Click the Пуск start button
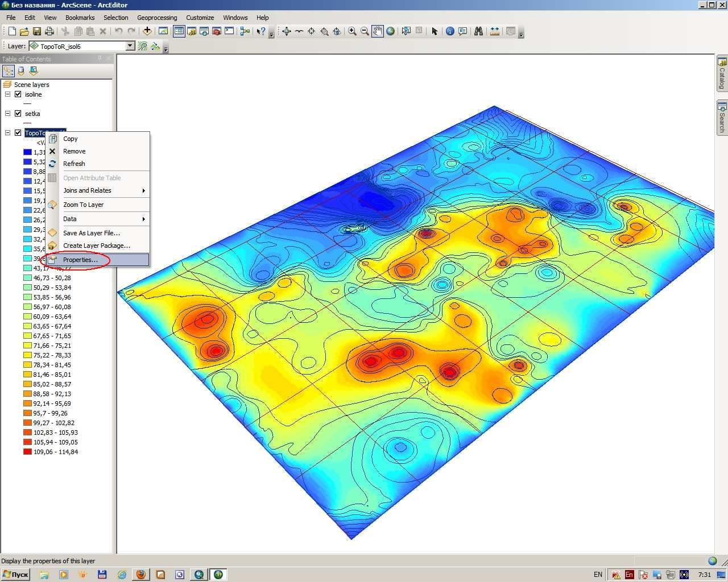 [15, 575]
